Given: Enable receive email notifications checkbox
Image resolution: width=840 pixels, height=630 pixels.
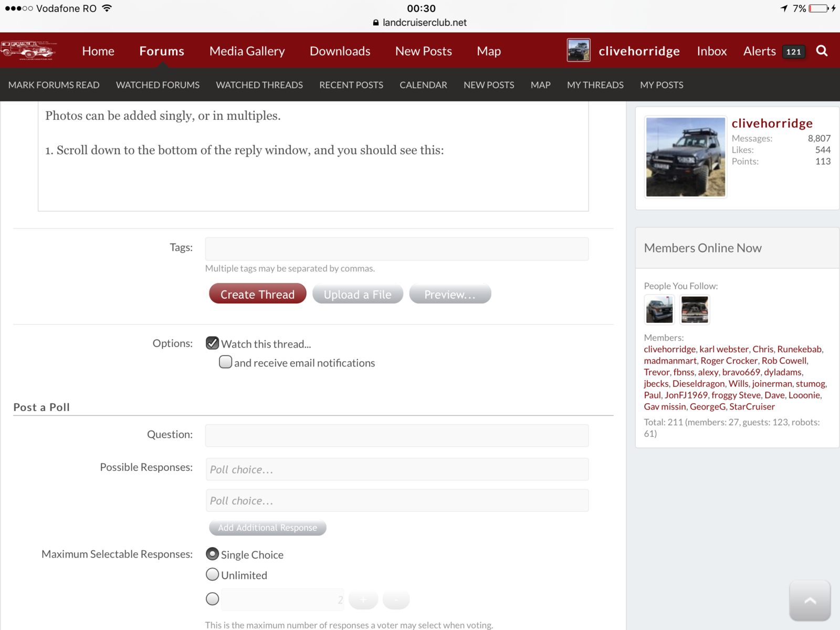Looking at the screenshot, I should 225,362.
